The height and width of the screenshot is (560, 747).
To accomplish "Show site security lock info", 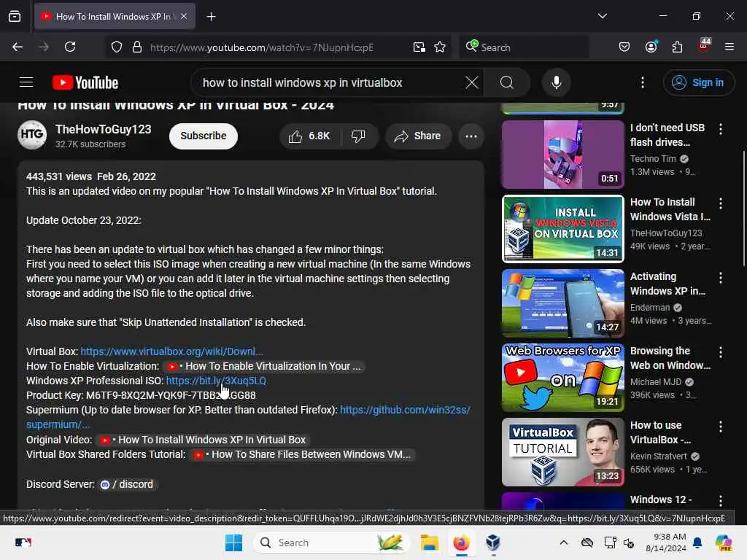I will (x=137, y=47).
